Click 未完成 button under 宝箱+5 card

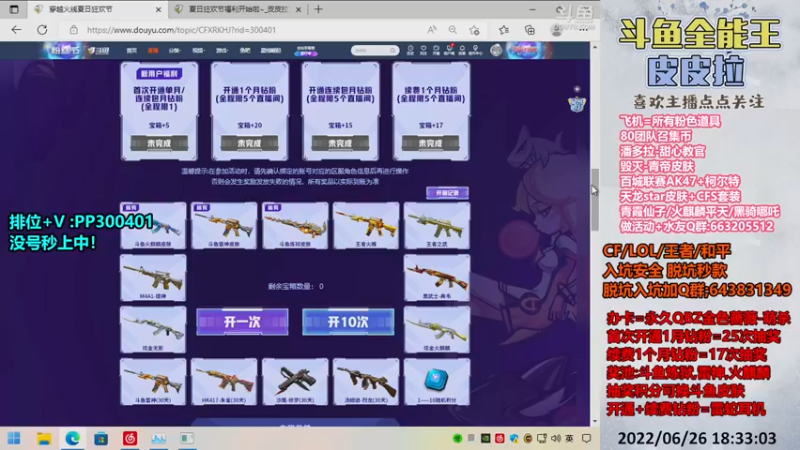159,143
